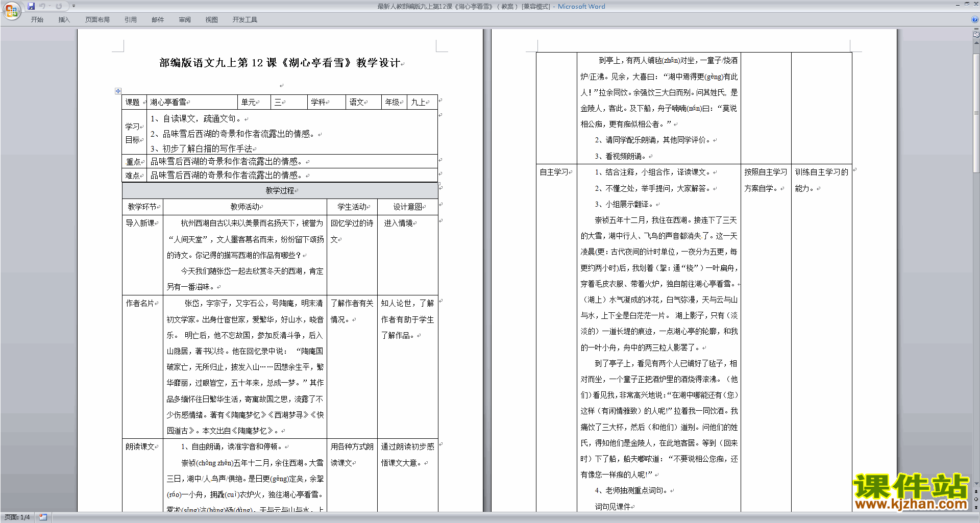Click line 3、初步了解白描的写作手法

point(203,148)
